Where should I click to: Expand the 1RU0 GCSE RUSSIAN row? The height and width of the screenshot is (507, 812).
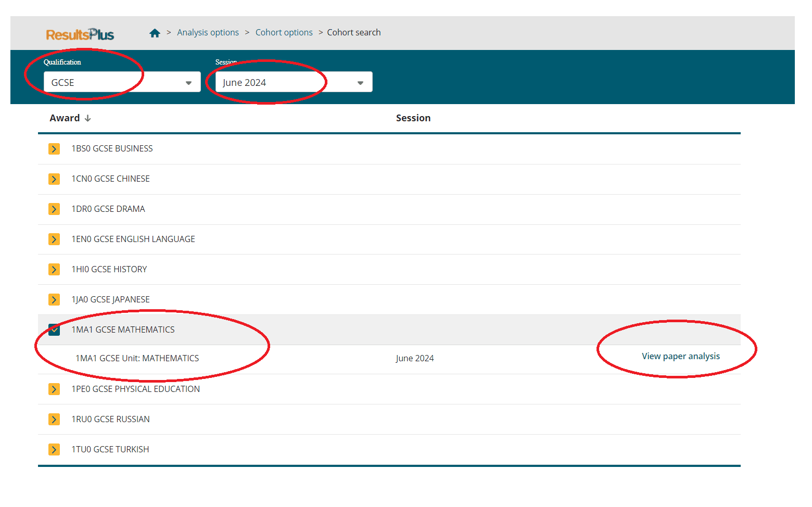pos(54,420)
